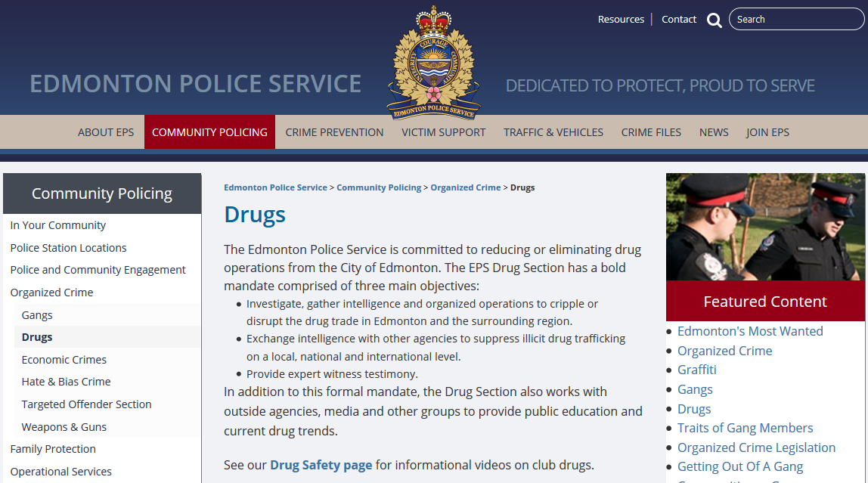The width and height of the screenshot is (868, 483).
Task: Open Edmonton's Most Wanted featured link
Action: coord(750,331)
